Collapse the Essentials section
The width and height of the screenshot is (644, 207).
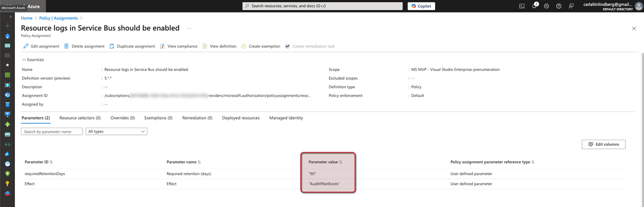pos(33,60)
